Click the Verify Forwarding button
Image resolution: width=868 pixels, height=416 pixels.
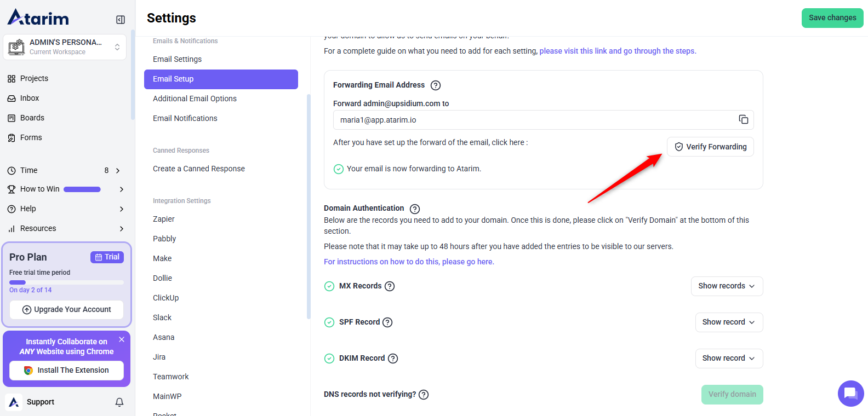click(710, 147)
